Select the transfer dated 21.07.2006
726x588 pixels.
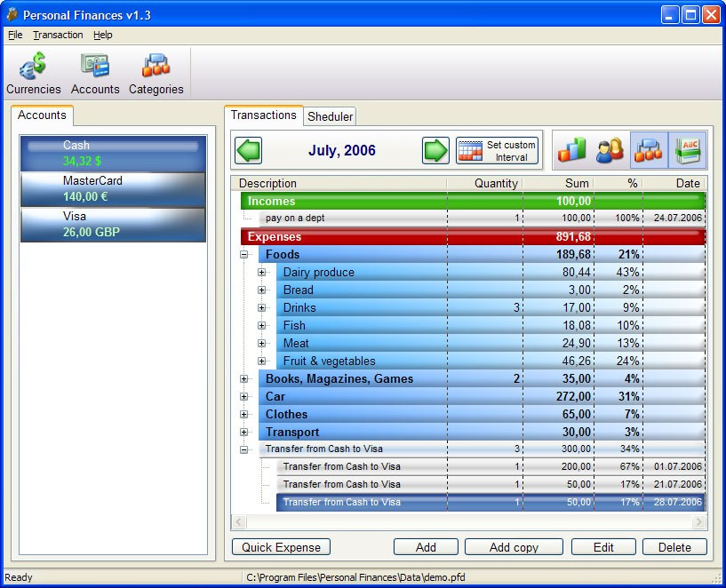coord(491,484)
